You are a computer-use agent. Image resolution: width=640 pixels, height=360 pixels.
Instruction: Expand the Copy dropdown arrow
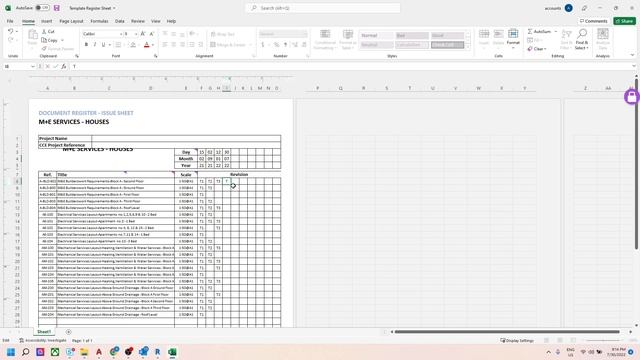pyautogui.click(x=62, y=40)
